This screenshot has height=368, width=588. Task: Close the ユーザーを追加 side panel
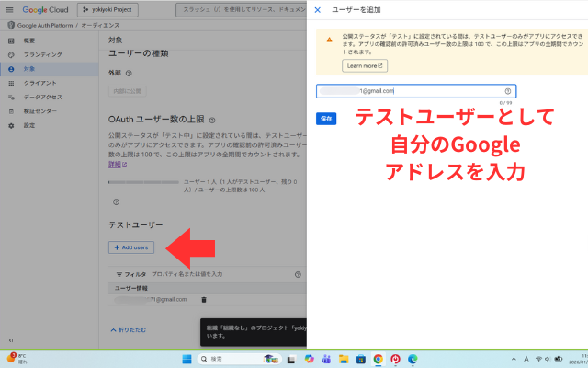318,9
